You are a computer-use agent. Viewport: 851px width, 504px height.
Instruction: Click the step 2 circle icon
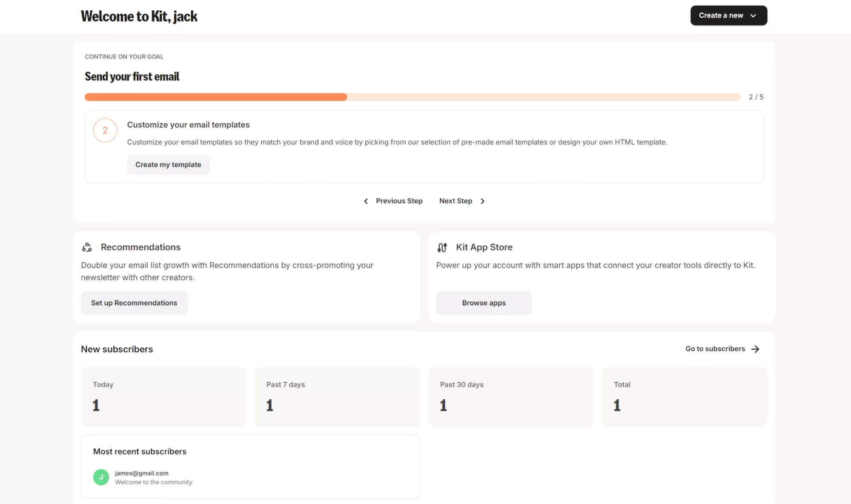tap(105, 130)
